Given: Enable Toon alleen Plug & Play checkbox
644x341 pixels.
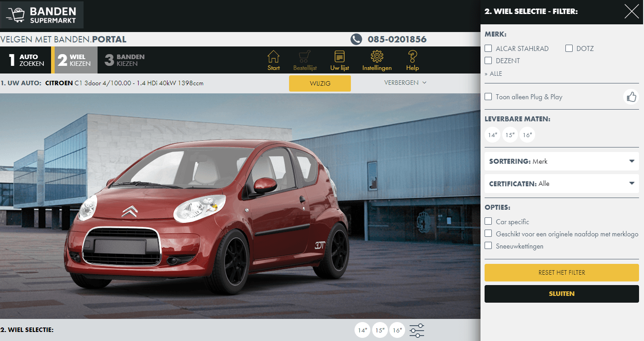Looking at the screenshot, I should pos(488,97).
